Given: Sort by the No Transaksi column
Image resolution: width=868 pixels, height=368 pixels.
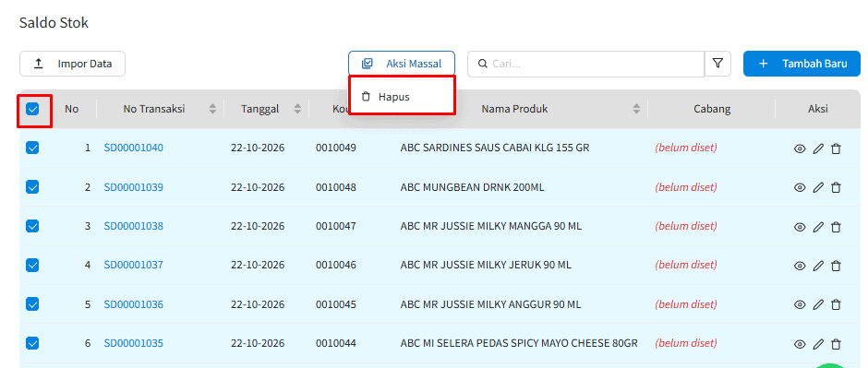Looking at the screenshot, I should [212, 109].
